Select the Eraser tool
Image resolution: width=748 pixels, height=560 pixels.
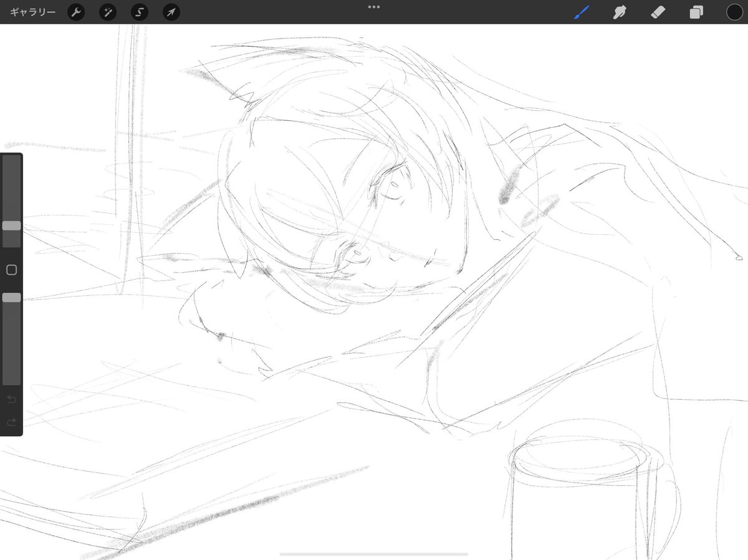(658, 12)
